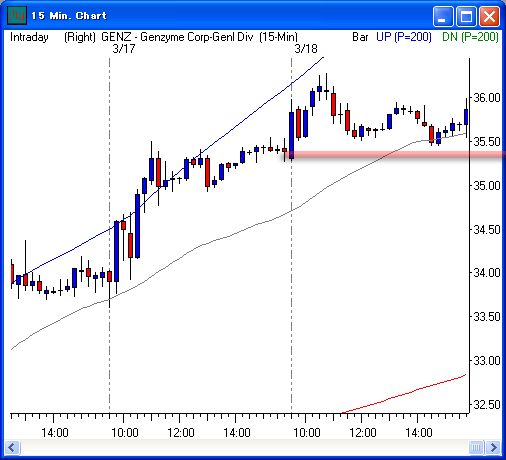506x460 pixels.
Task: Click the (Right) axis scale label
Action: [x=80, y=37]
